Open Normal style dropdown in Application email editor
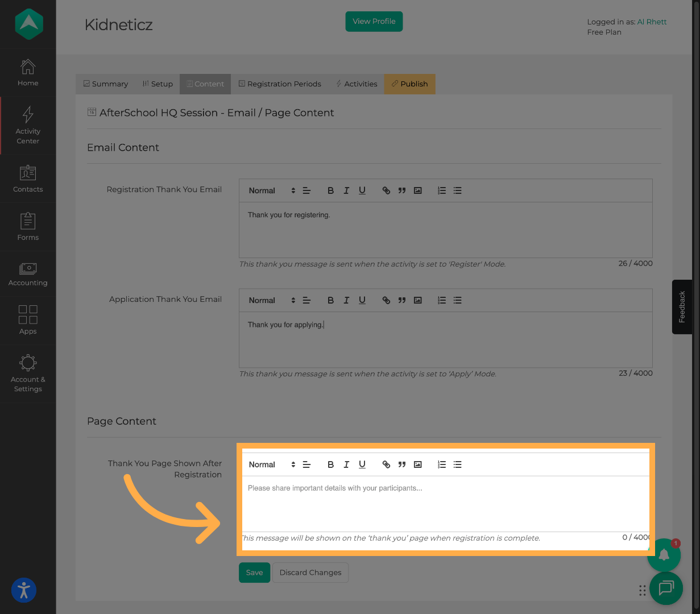 (x=272, y=301)
